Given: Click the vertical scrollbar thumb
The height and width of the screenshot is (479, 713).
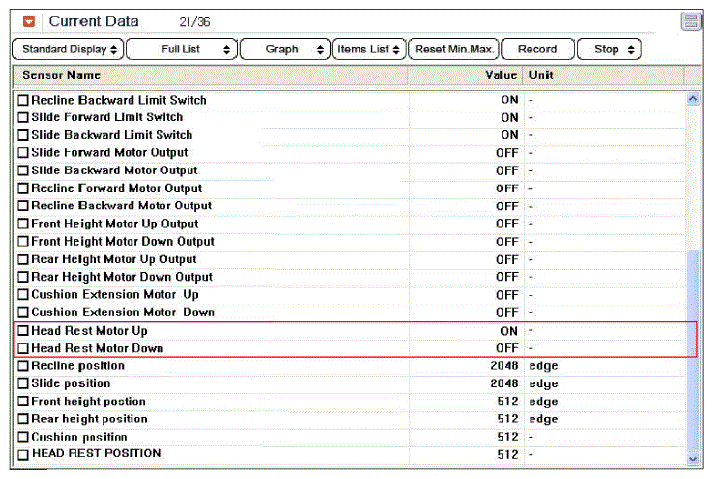Looking at the screenshot, I should click(693, 350).
